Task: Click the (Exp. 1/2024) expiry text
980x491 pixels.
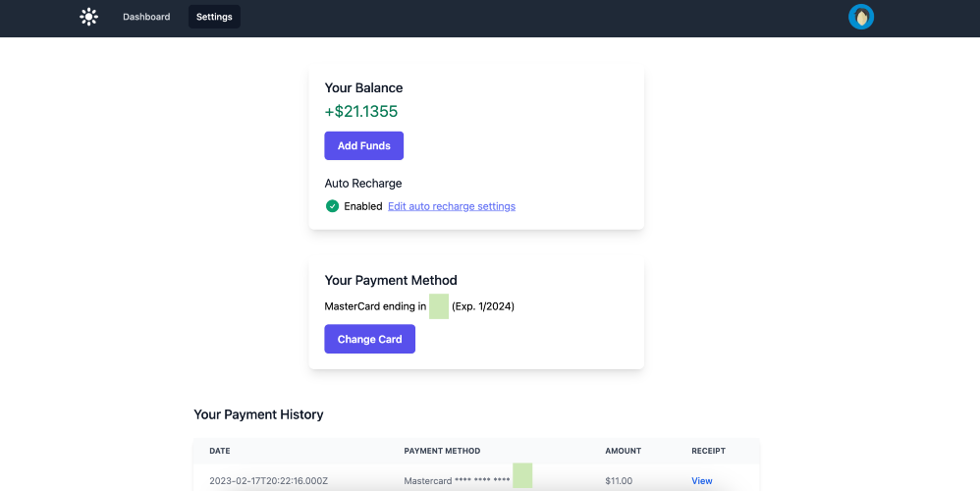Action: coord(483,306)
